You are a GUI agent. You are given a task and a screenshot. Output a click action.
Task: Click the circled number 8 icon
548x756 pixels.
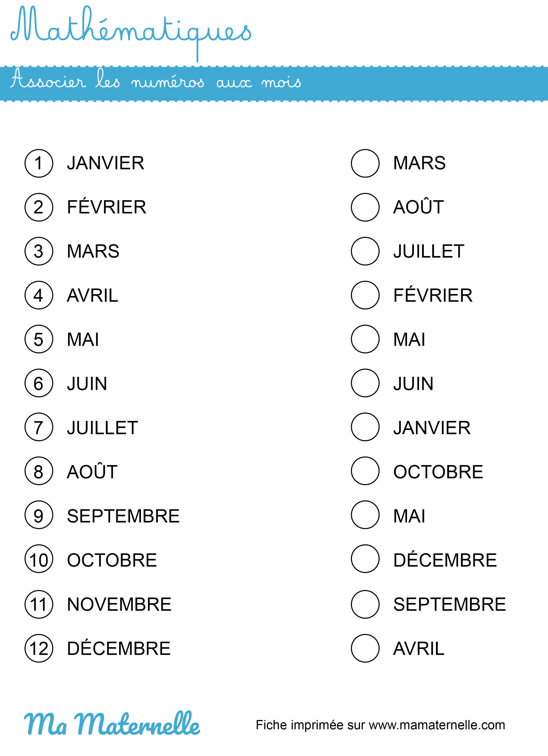pos(39,471)
